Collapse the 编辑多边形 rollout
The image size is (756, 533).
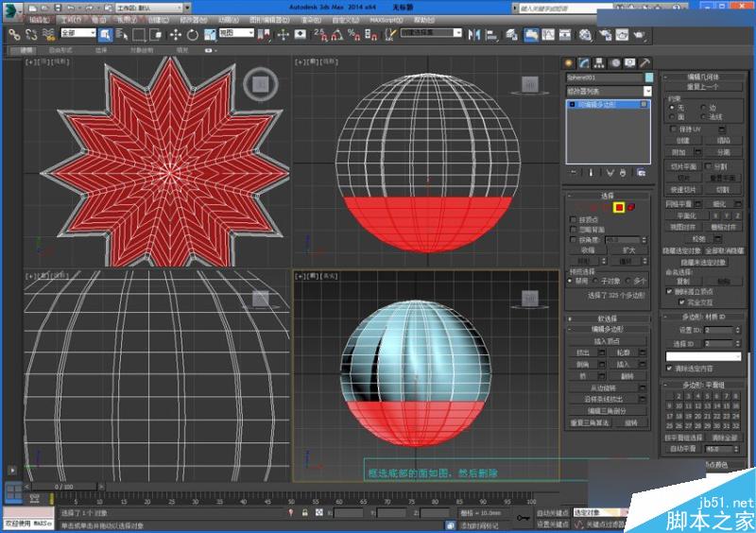pos(608,330)
